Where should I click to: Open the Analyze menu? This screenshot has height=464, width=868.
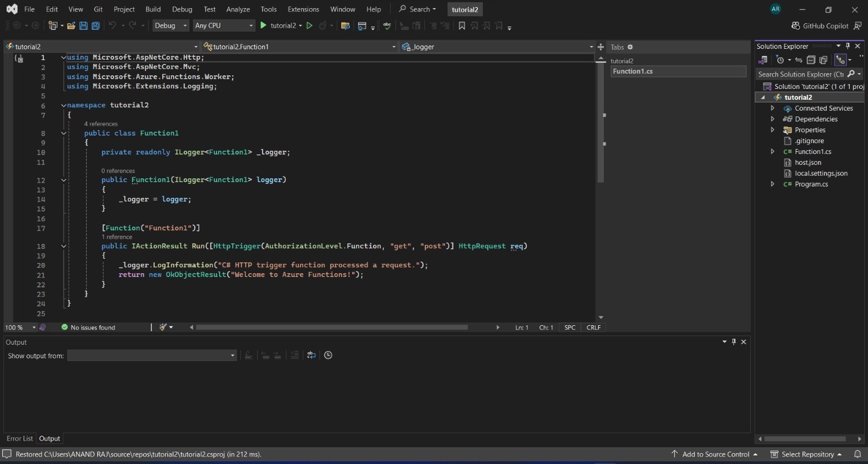(238, 9)
